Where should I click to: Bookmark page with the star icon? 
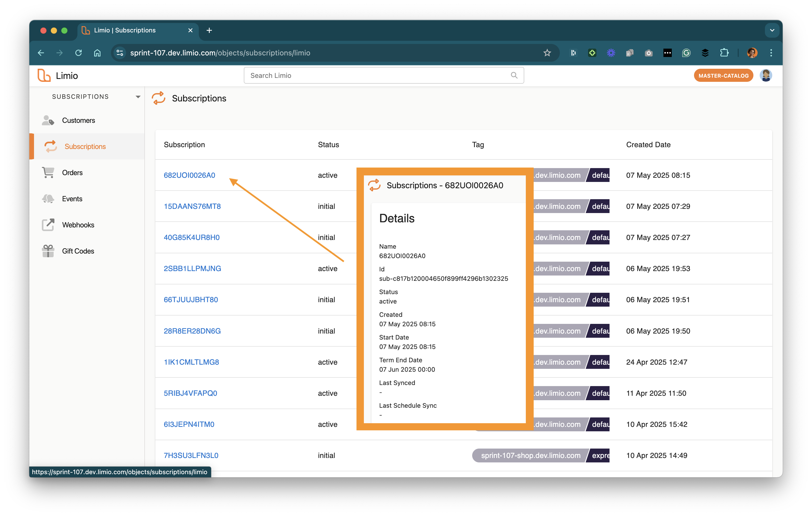tap(547, 53)
